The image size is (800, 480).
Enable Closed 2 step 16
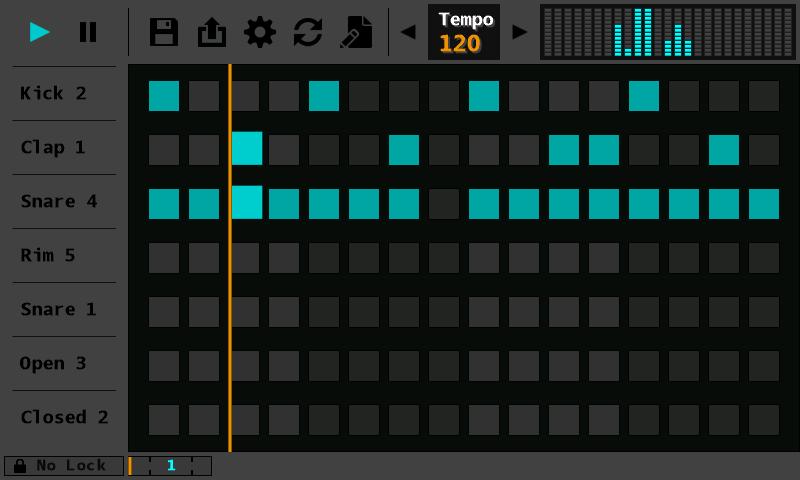[764, 420]
